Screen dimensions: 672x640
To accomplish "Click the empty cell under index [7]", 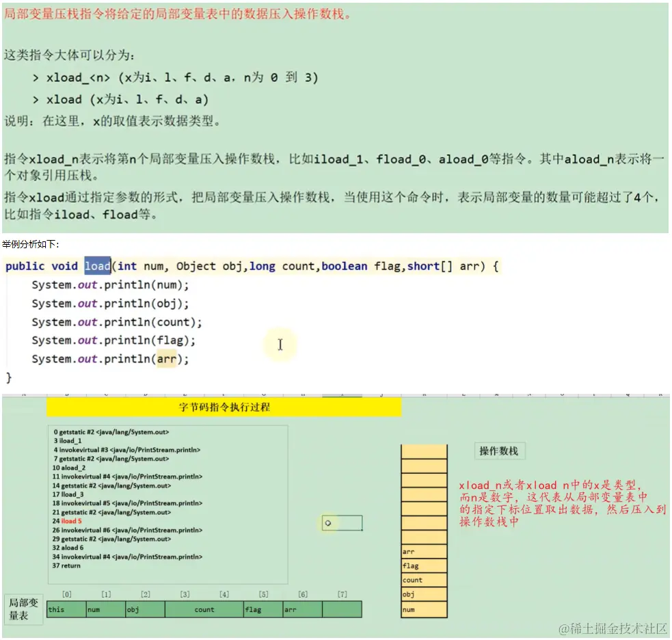I will [x=342, y=609].
